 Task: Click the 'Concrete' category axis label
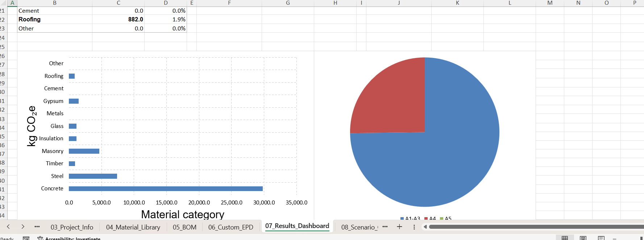52,189
